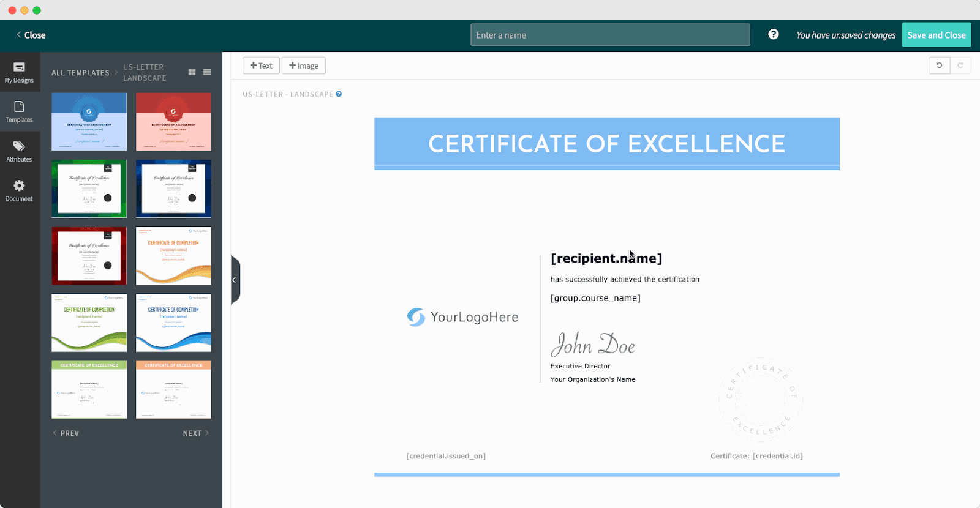Select the green wave Certificate of Completion template

(89, 323)
